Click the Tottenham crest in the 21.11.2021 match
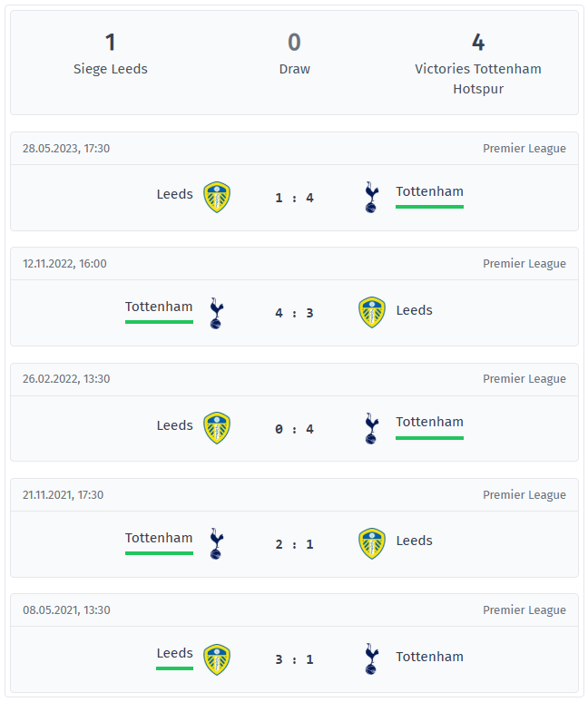This screenshot has width=588, height=702. pos(216,543)
